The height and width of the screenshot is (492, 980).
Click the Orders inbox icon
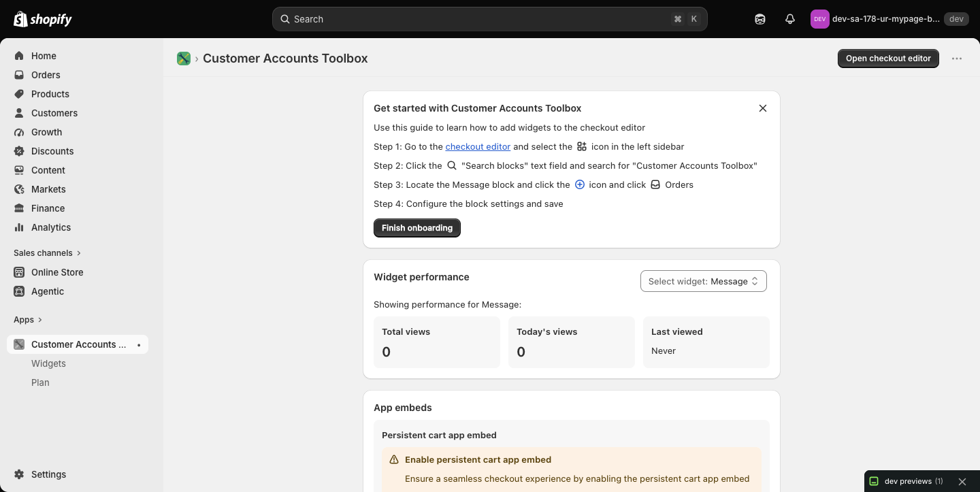[x=19, y=75]
